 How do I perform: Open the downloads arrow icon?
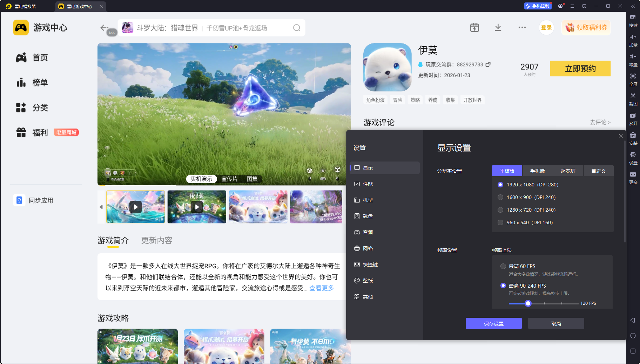498,27
